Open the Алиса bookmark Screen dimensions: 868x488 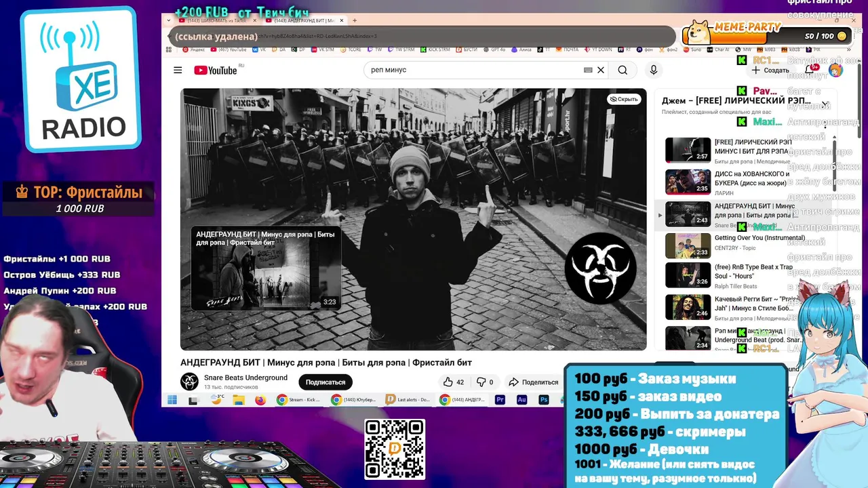click(522, 49)
